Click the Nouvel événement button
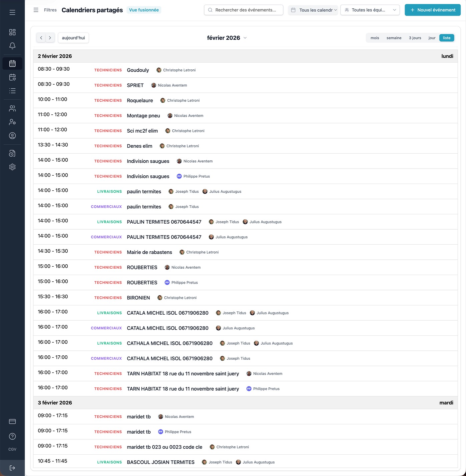466x476 pixels. click(432, 10)
